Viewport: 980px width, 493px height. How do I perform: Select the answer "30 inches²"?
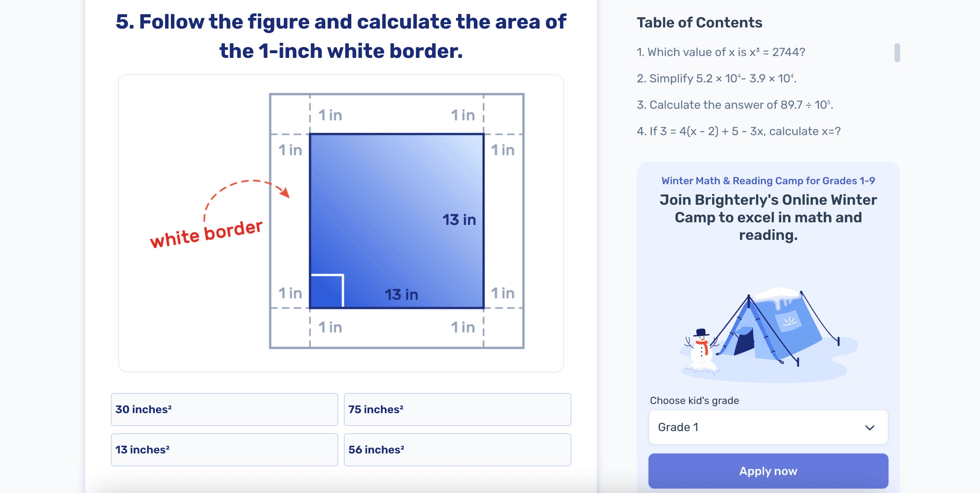point(224,409)
